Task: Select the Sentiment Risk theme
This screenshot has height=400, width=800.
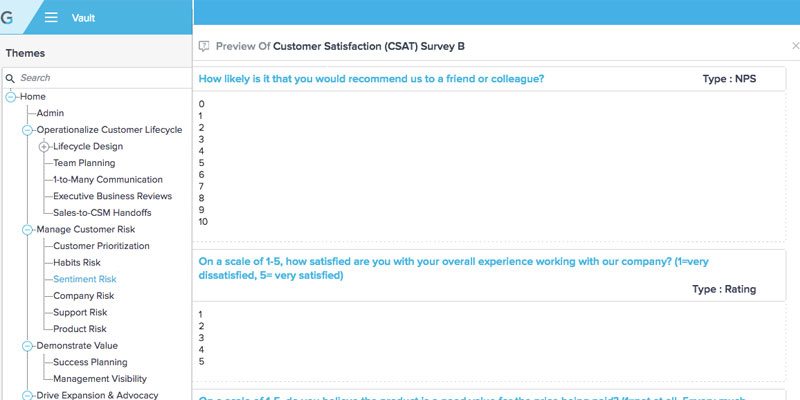Action: click(x=85, y=279)
